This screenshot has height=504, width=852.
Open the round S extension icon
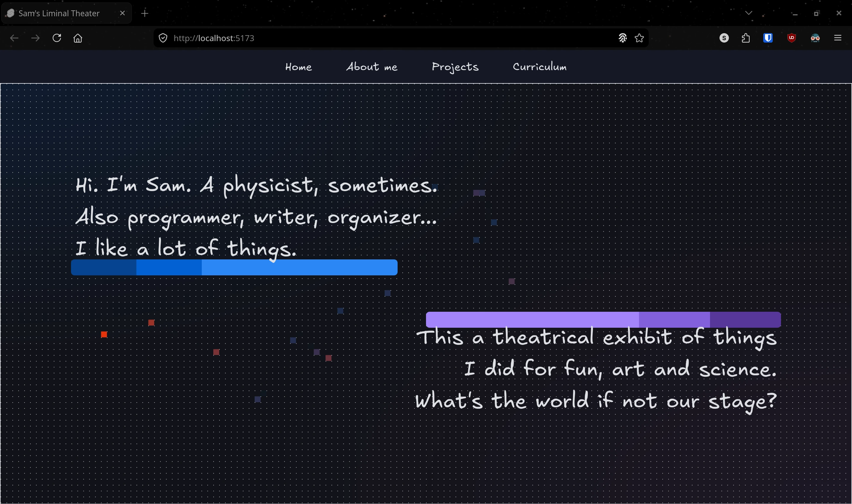tap(724, 38)
